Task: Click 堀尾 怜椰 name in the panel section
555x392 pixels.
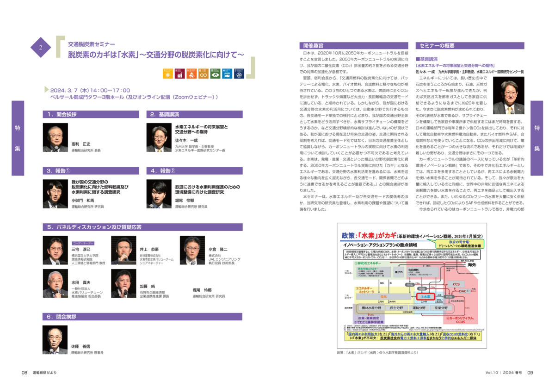Action: (202, 290)
